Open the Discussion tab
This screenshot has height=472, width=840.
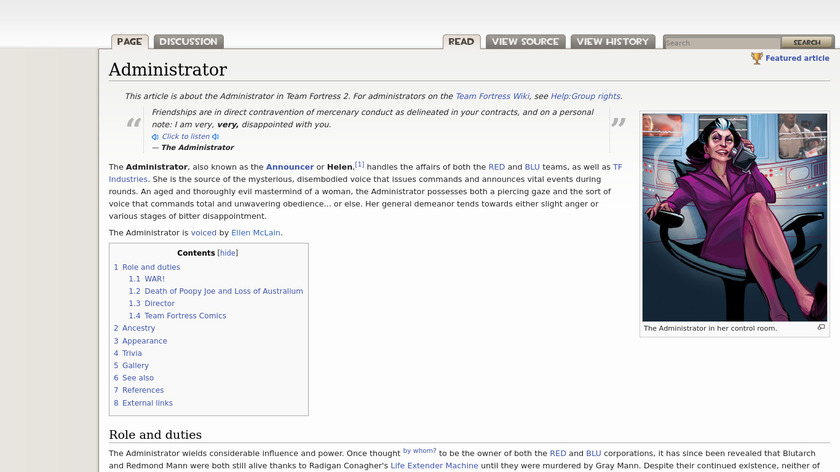tap(189, 41)
